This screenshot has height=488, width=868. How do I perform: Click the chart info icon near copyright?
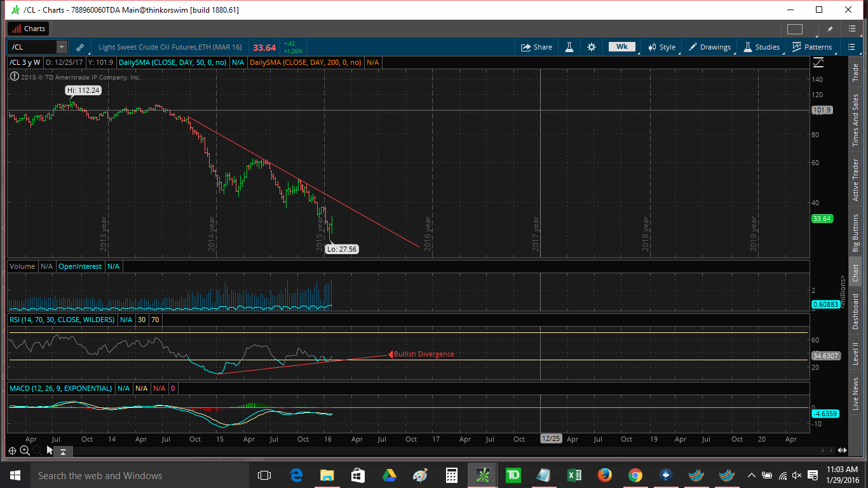tap(14, 77)
